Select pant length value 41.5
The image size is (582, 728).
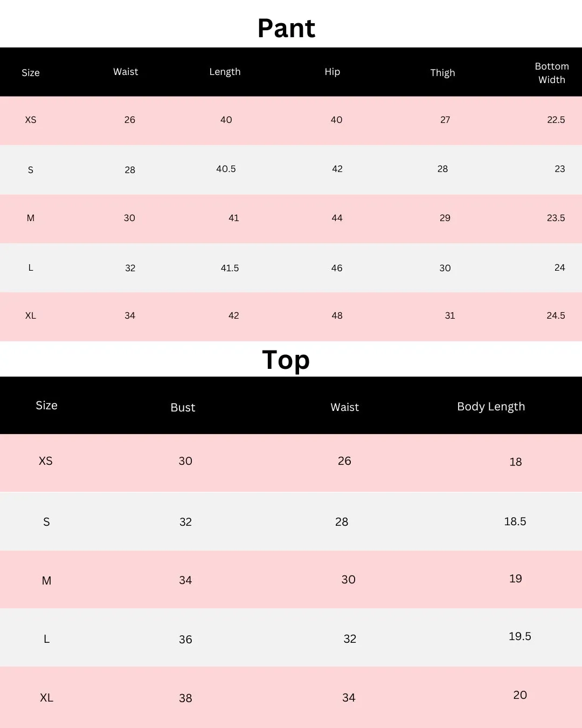click(x=230, y=268)
